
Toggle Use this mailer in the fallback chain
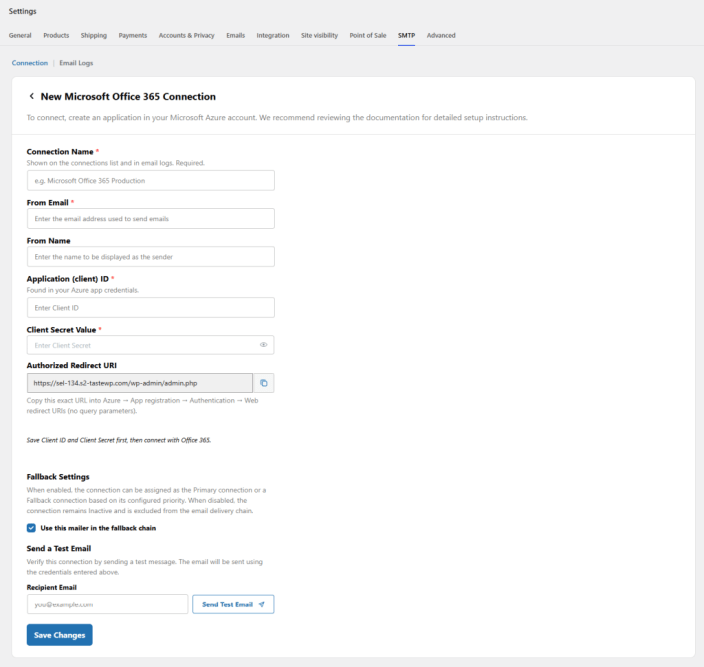pyautogui.click(x=31, y=528)
